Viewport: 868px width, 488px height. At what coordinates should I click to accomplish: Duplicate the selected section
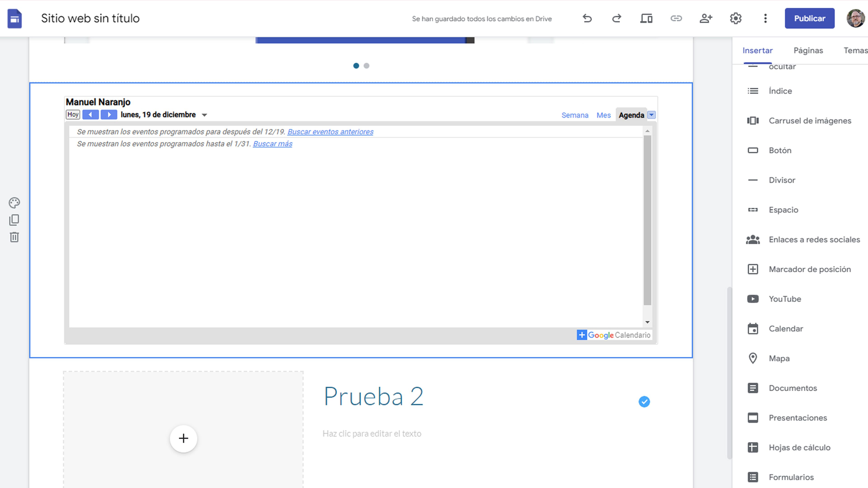click(x=14, y=220)
